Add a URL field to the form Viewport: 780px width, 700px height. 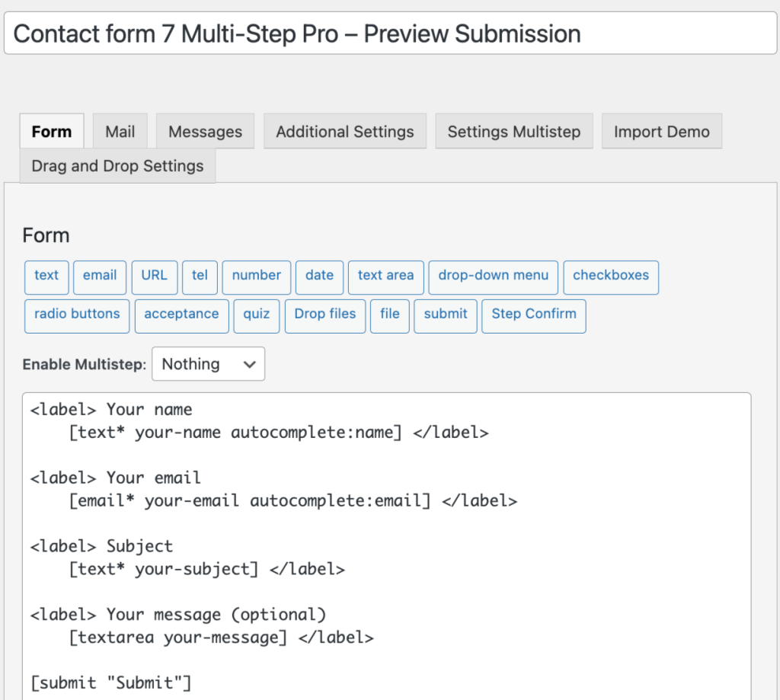click(154, 277)
